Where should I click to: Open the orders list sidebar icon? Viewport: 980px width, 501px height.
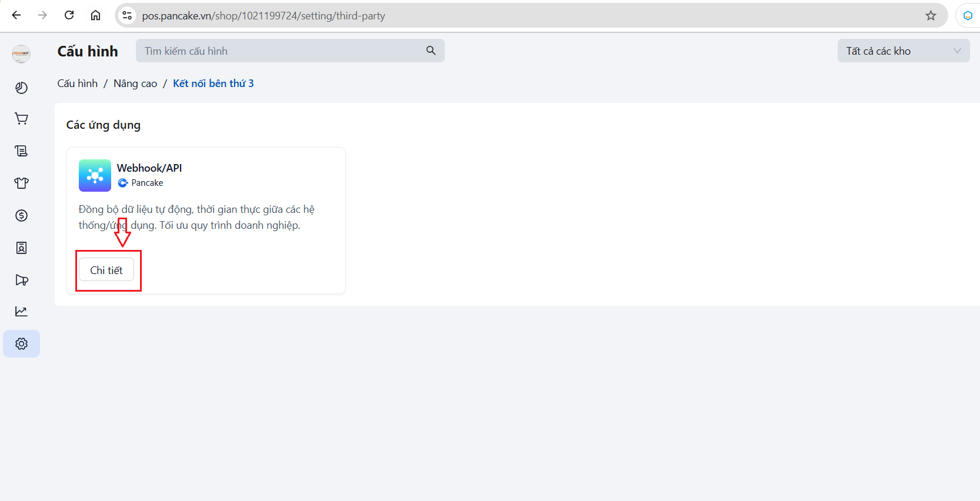21,151
